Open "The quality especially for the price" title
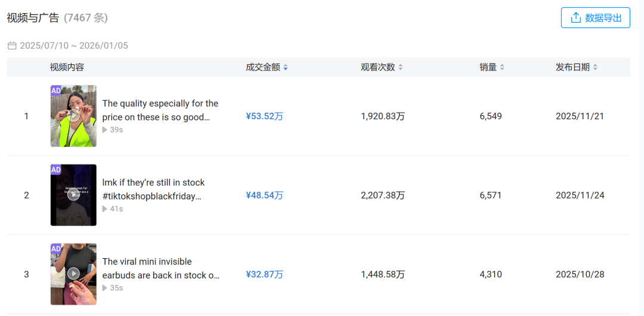Image resolution: width=644 pixels, height=316 pixels. 160,110
